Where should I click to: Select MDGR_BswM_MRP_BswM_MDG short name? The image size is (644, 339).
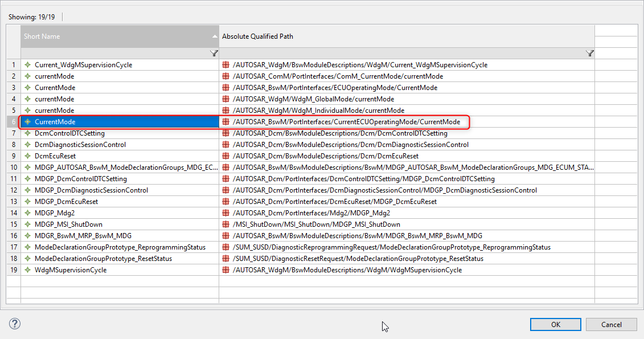coord(83,236)
